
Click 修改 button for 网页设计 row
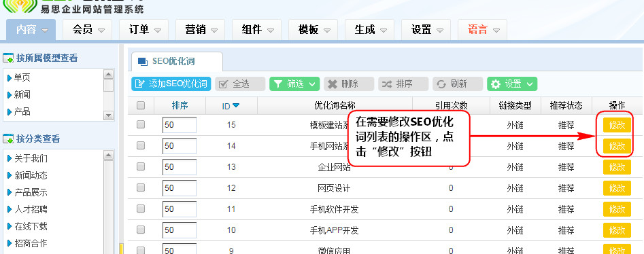pyautogui.click(x=617, y=188)
